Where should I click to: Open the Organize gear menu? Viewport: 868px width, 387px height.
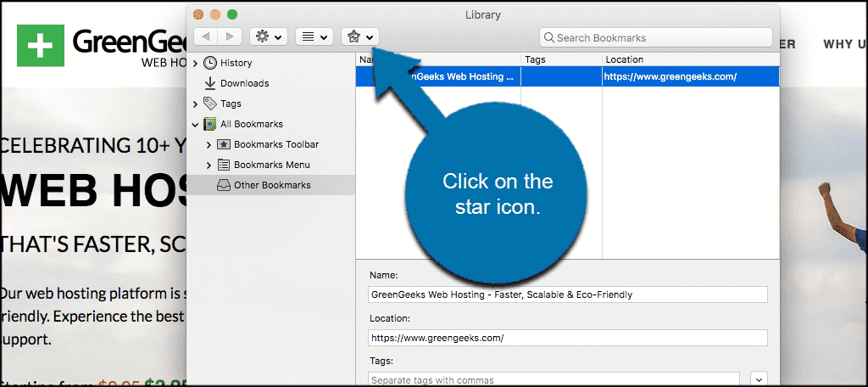coord(268,36)
